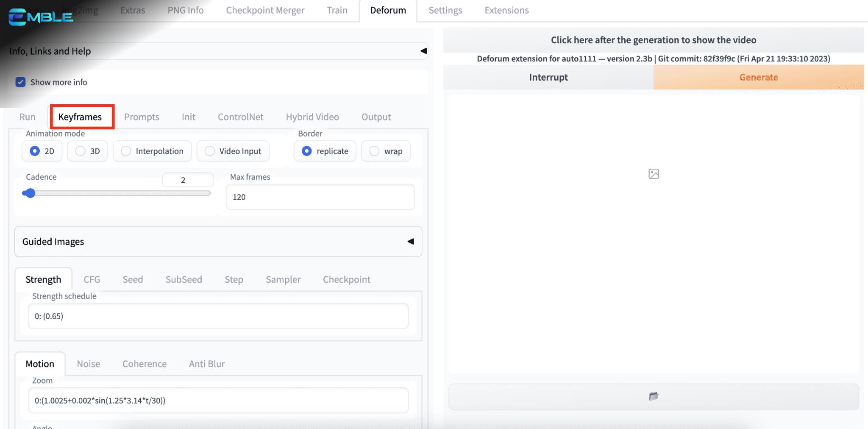Image resolution: width=868 pixels, height=429 pixels.
Task: Switch to the Extras tab
Action: pyautogui.click(x=133, y=10)
